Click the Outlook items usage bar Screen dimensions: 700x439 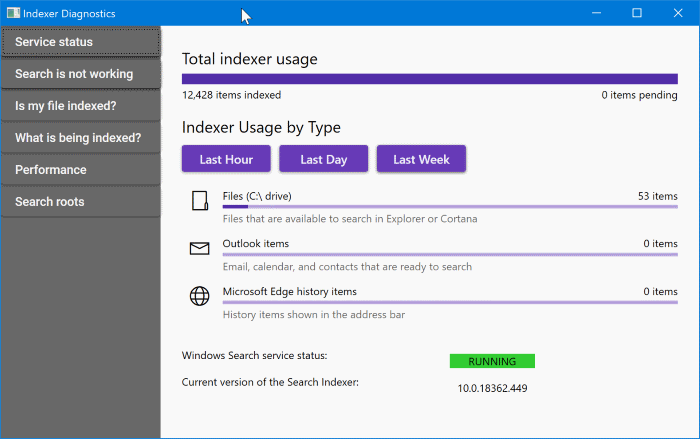tap(449, 254)
